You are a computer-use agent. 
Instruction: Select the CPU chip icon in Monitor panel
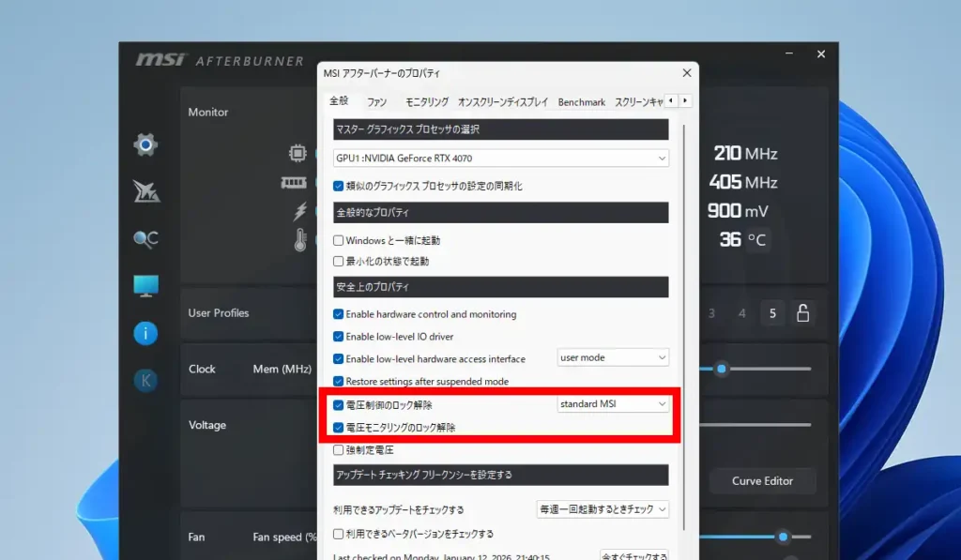pos(297,152)
